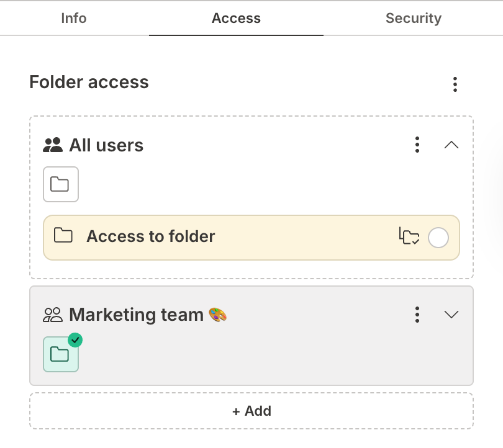Select the Access tab
503x448 pixels.
click(x=236, y=18)
